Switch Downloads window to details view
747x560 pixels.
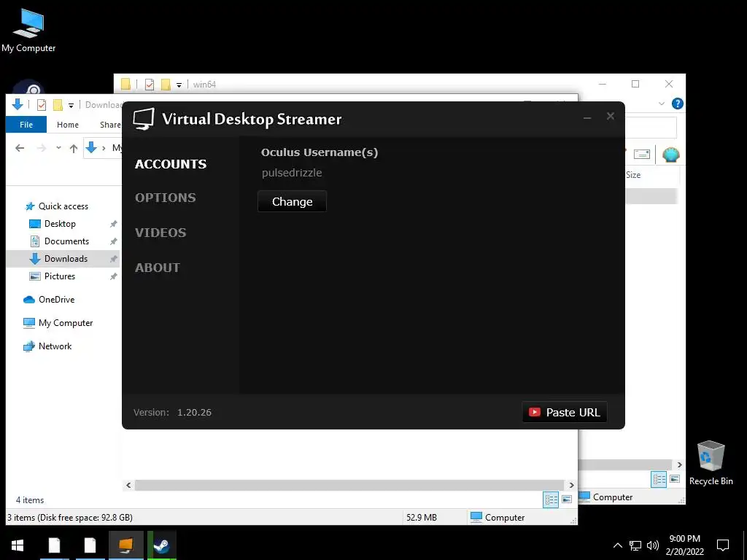coord(551,499)
